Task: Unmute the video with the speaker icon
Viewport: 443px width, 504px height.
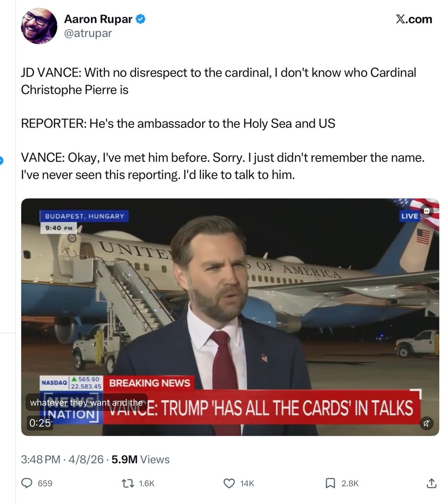Action: click(426, 423)
